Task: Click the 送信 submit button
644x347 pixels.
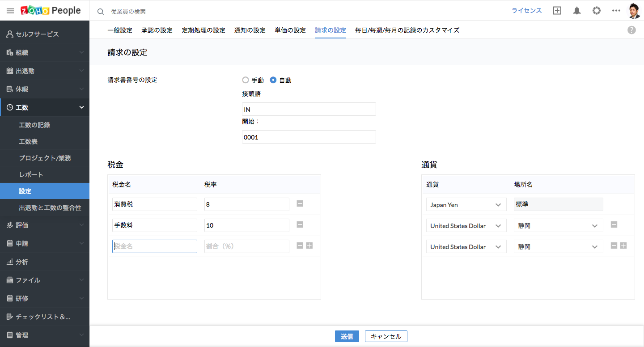Action: pos(347,337)
